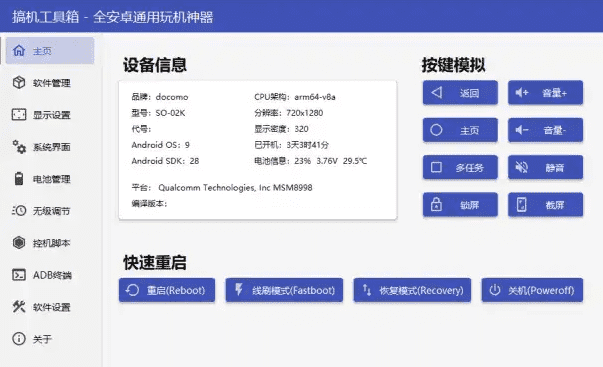The height and width of the screenshot is (367, 603).
Task: Click the 快速重启 heading
Action: pyautogui.click(x=155, y=263)
